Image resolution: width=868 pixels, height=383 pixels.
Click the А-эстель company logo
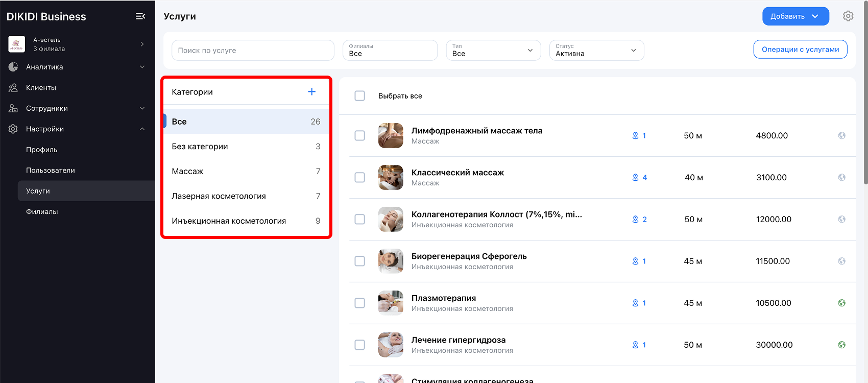pos(17,44)
